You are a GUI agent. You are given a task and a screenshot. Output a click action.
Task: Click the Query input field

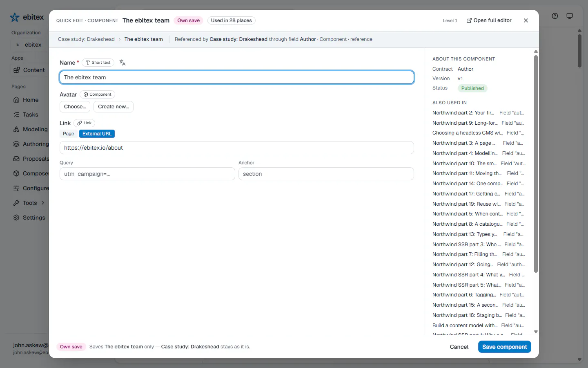pyautogui.click(x=147, y=174)
